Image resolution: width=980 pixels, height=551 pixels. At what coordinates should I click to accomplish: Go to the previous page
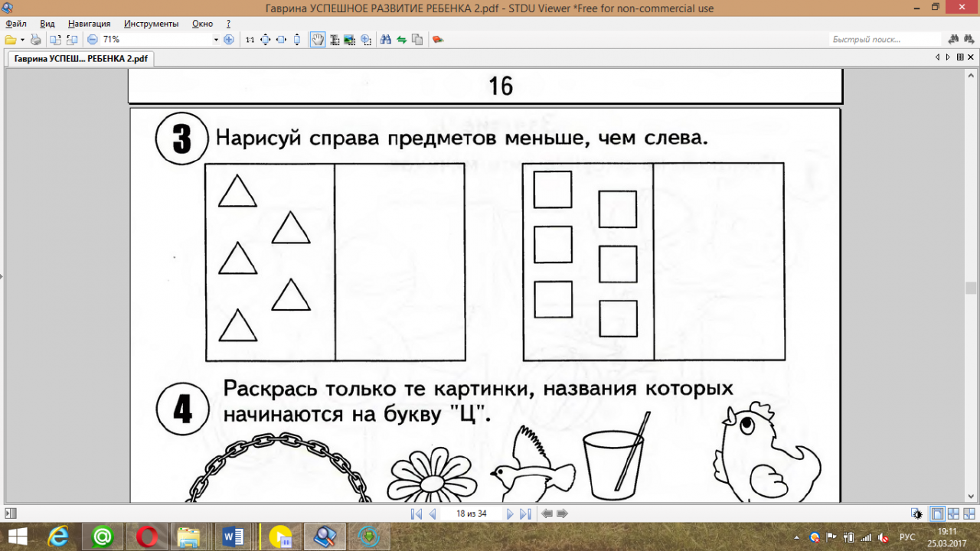(x=433, y=514)
